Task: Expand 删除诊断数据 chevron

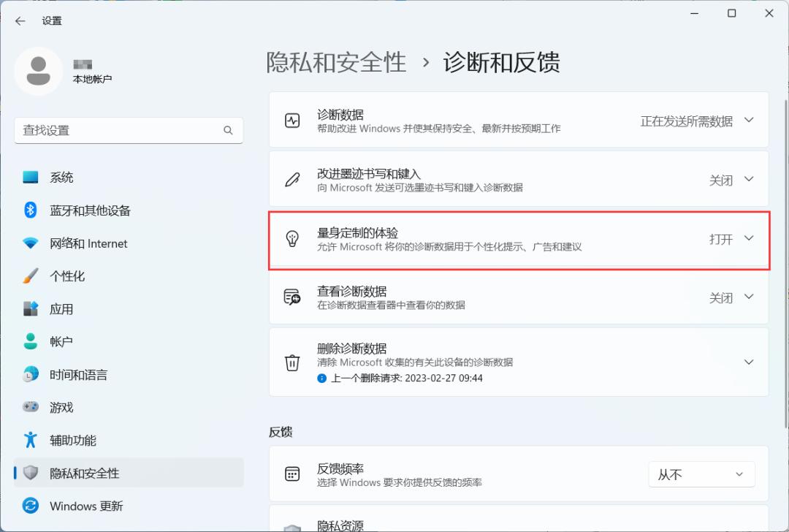Action: pos(749,362)
